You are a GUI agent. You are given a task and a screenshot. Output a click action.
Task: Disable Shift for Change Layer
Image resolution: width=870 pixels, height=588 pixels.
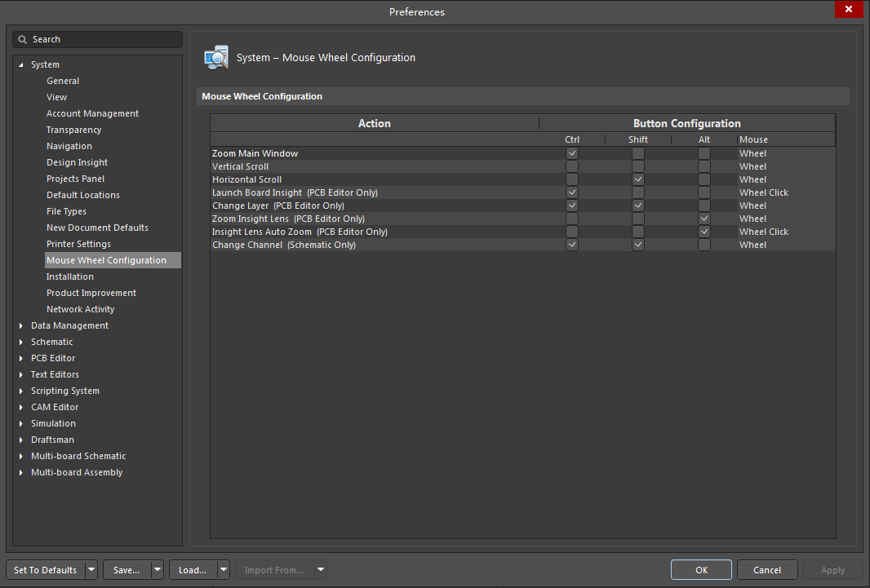[x=637, y=206]
